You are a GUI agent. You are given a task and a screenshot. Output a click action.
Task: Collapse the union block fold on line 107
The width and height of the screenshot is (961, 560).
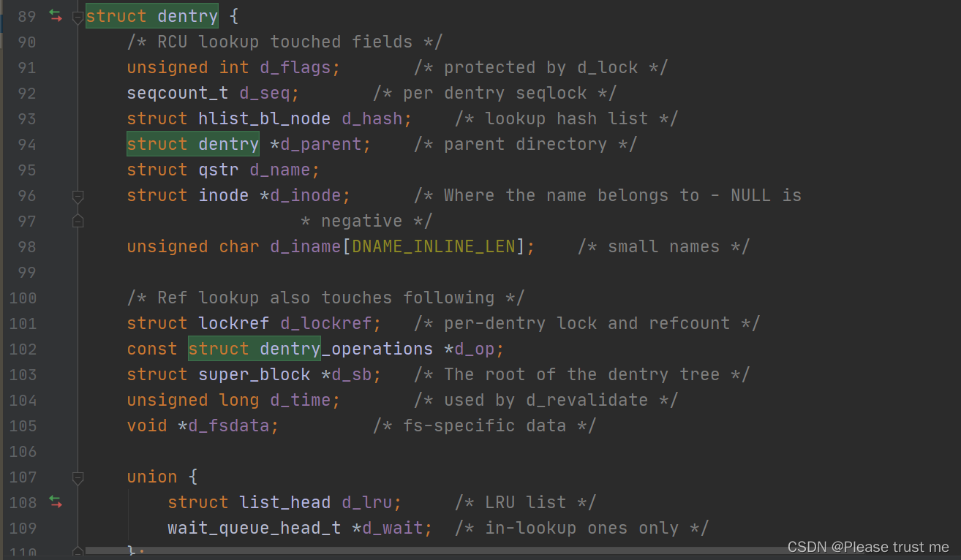(78, 477)
